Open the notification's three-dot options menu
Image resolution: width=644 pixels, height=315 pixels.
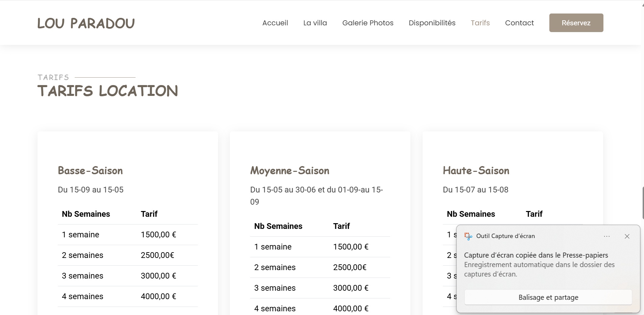coord(607,236)
